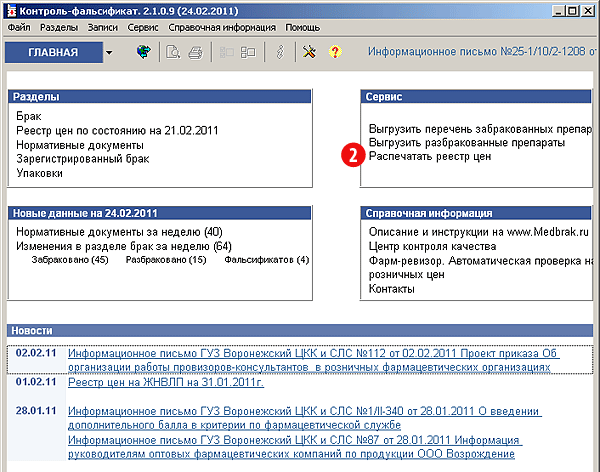Click the first greyed list-view icon
600x472 pixels.
[x=227, y=52]
